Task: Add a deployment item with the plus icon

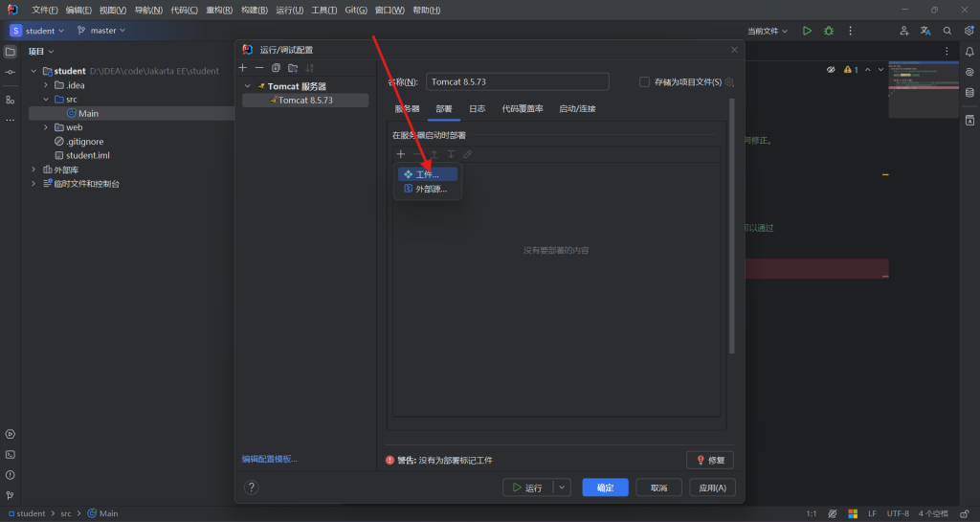Action: point(401,154)
